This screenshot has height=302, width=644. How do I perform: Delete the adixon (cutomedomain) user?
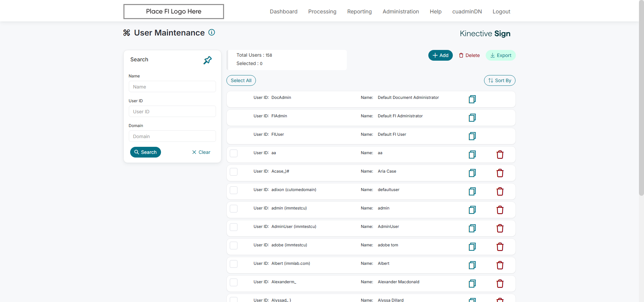[500, 191]
